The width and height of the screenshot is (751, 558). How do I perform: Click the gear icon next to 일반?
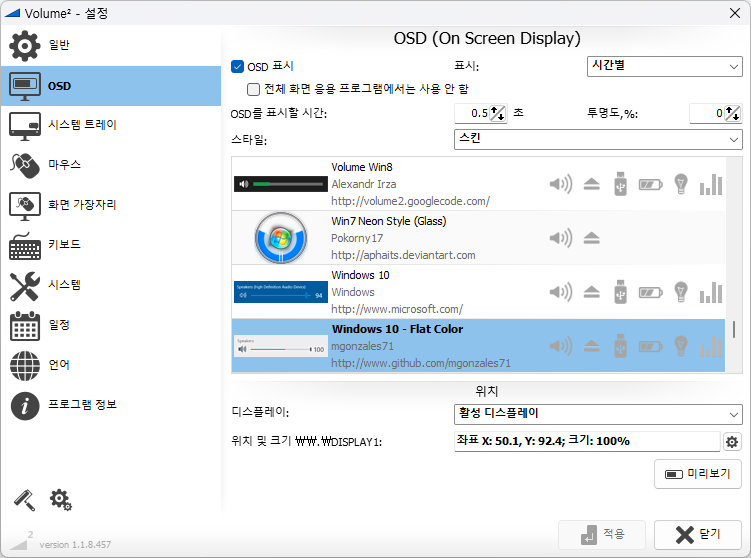[24, 46]
